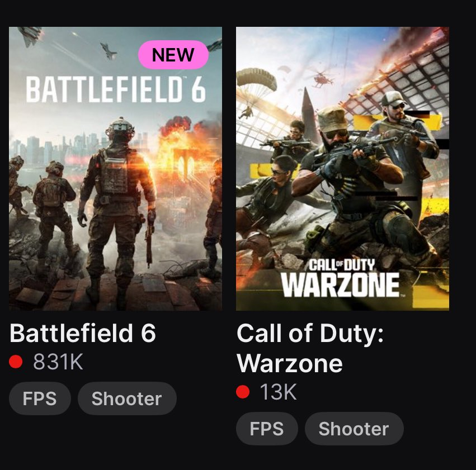Click the 13K viewer count
The image size is (476, 470).
(278, 392)
